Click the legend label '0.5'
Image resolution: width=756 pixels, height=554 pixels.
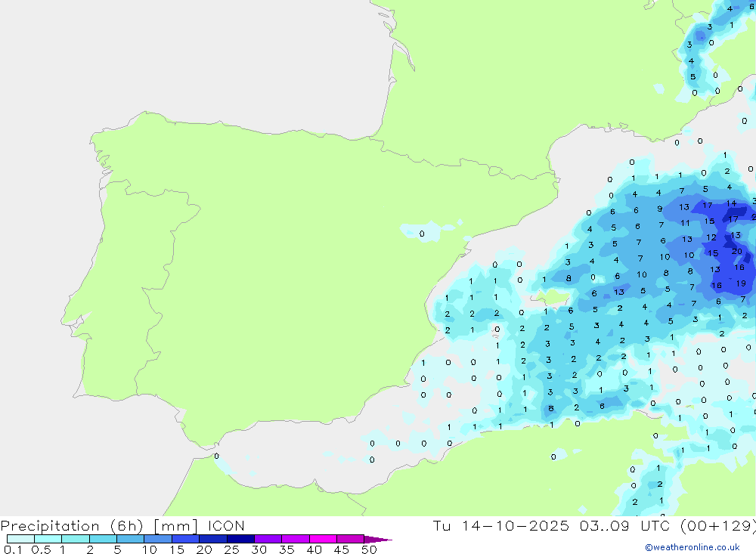41,549
